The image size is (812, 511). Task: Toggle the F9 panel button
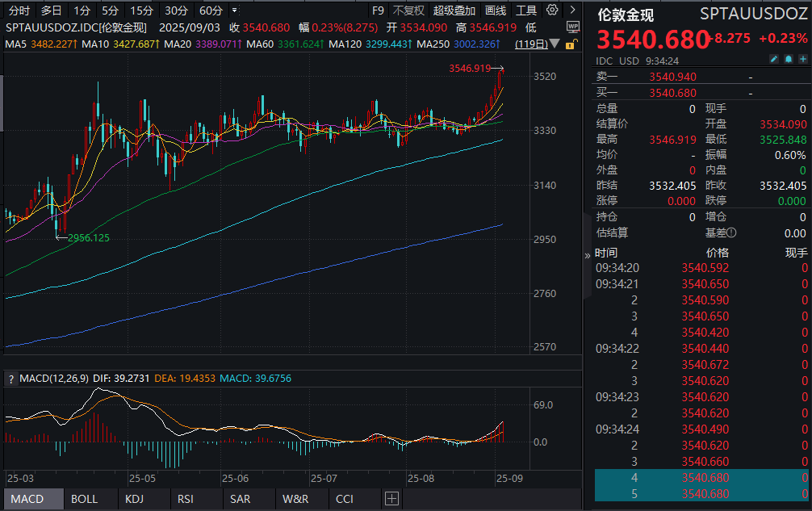pyautogui.click(x=378, y=10)
